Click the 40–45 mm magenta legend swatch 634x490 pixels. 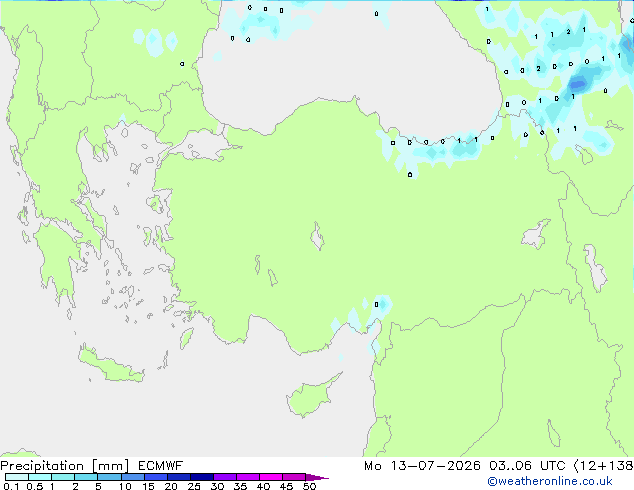[x=271, y=477]
